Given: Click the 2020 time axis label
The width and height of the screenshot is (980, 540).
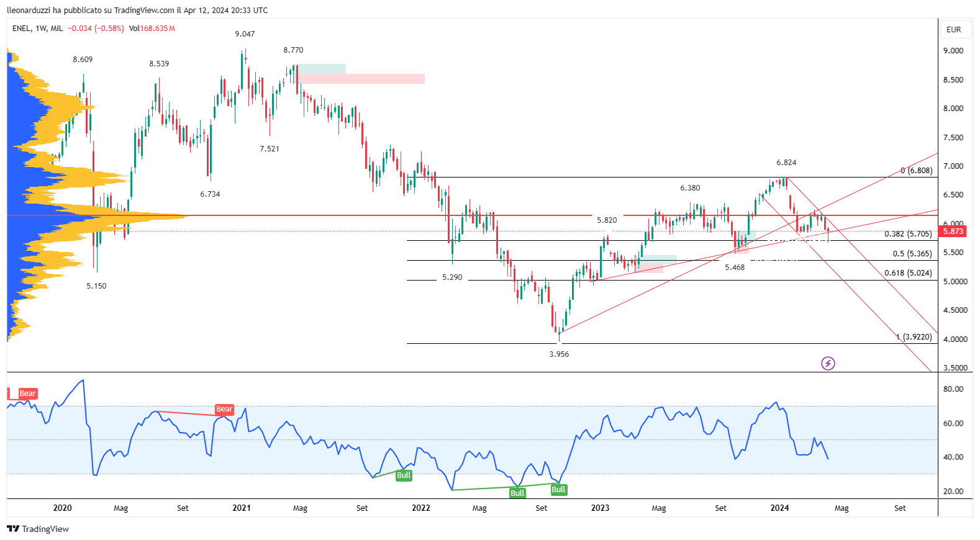Looking at the screenshot, I should point(62,508).
